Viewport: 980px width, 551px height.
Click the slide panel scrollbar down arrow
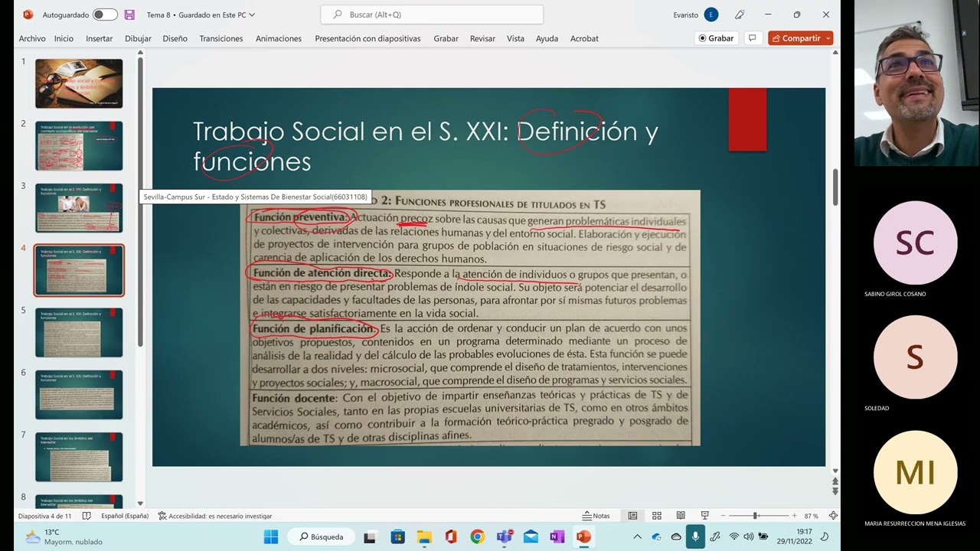140,504
